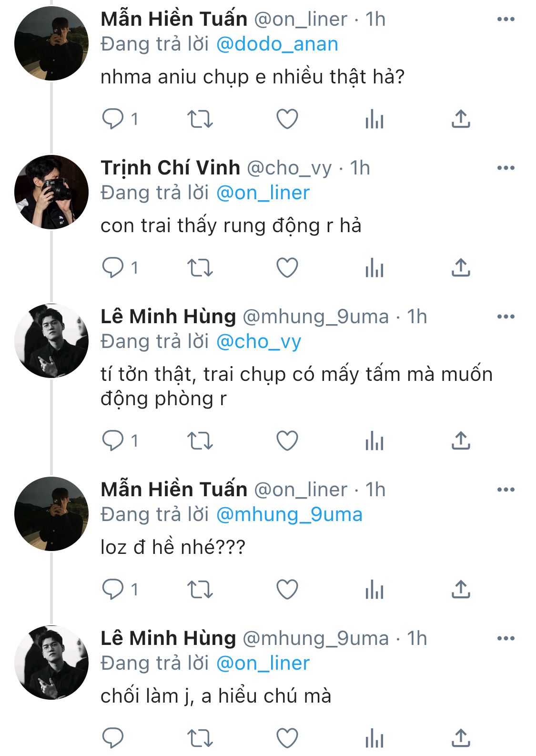The image size is (536, 756).
Task: Open Lê Minh Hùng's avatar on 'tí tởn thật' tweet
Action: click(x=51, y=341)
